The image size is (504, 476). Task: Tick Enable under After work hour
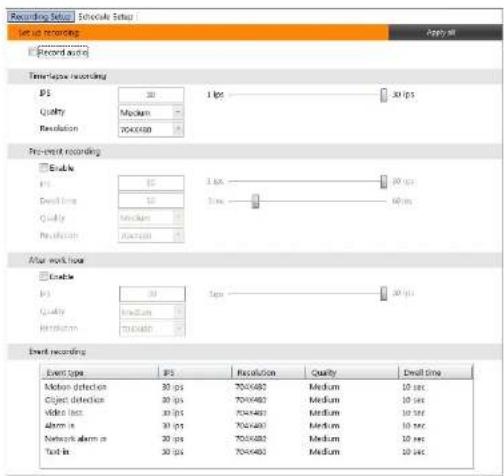[x=44, y=276]
